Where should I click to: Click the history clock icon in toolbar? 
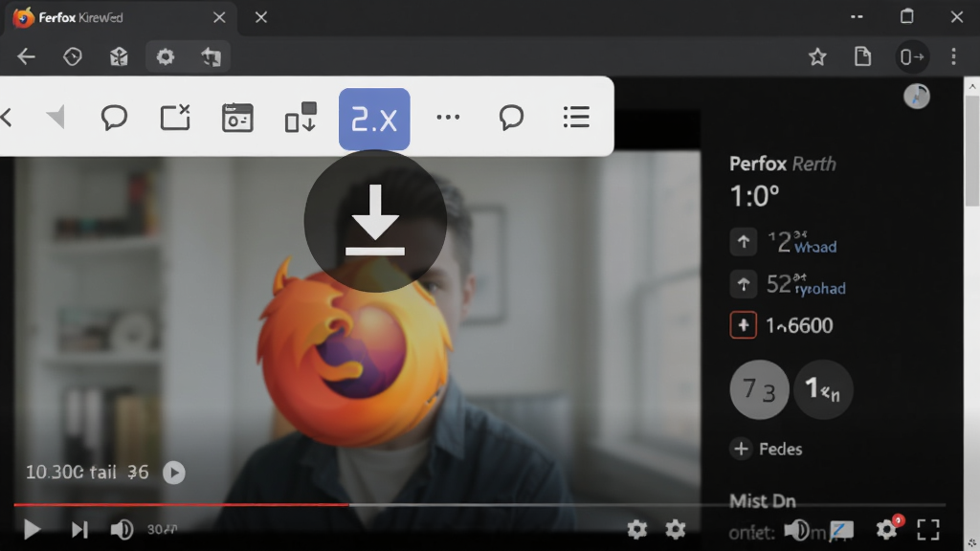click(73, 56)
